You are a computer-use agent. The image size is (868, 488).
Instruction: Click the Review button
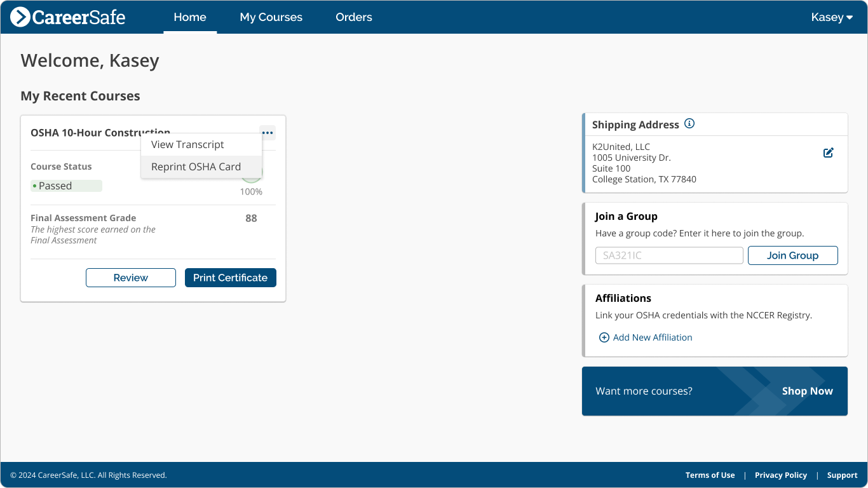coord(130,278)
